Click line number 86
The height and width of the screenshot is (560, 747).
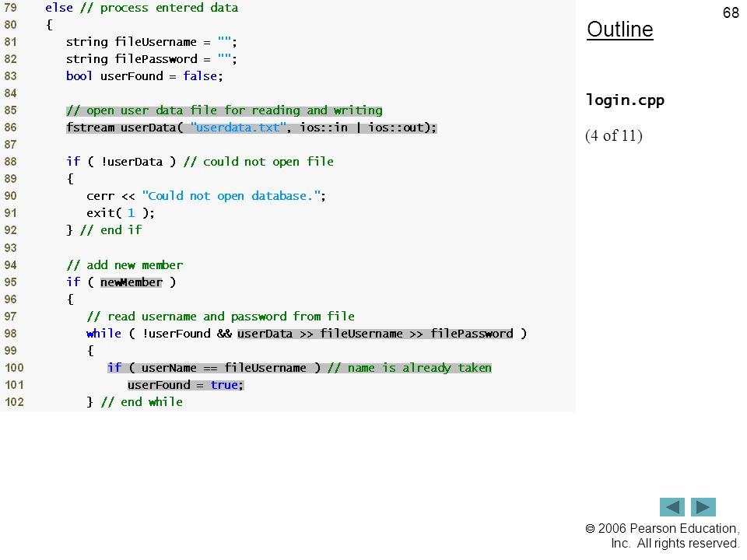click(10, 128)
